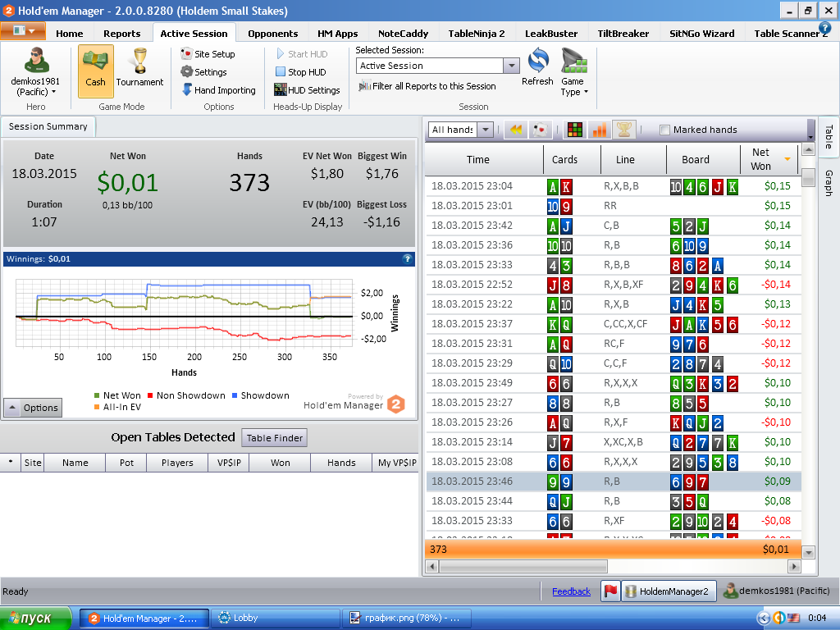
Task: Open the LeakBuster tab
Action: [x=550, y=33]
